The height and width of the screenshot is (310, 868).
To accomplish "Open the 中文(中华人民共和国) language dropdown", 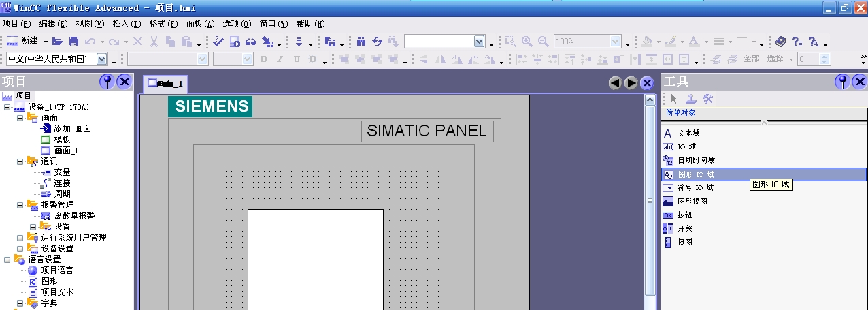I will [x=102, y=59].
